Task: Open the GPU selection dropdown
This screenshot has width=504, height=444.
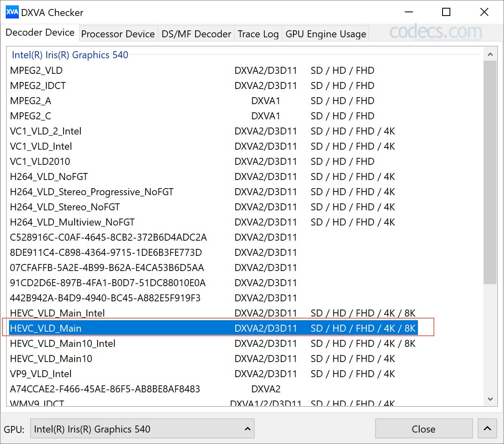Action: 142,429
